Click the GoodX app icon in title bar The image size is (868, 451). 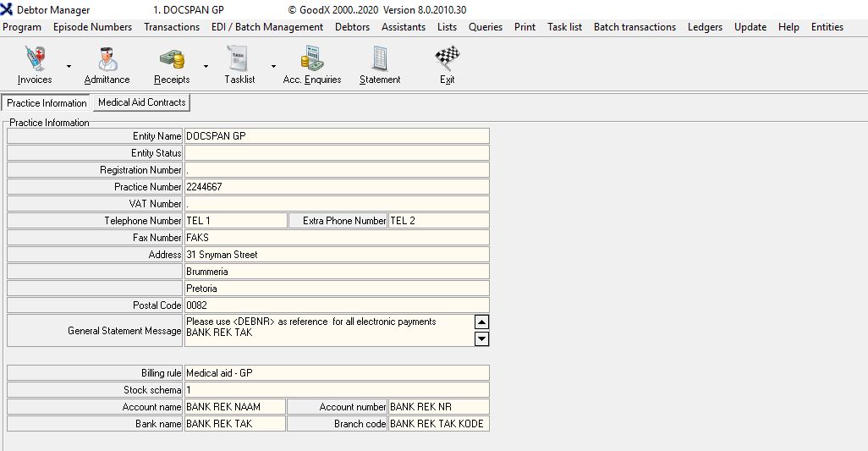[x=7, y=10]
